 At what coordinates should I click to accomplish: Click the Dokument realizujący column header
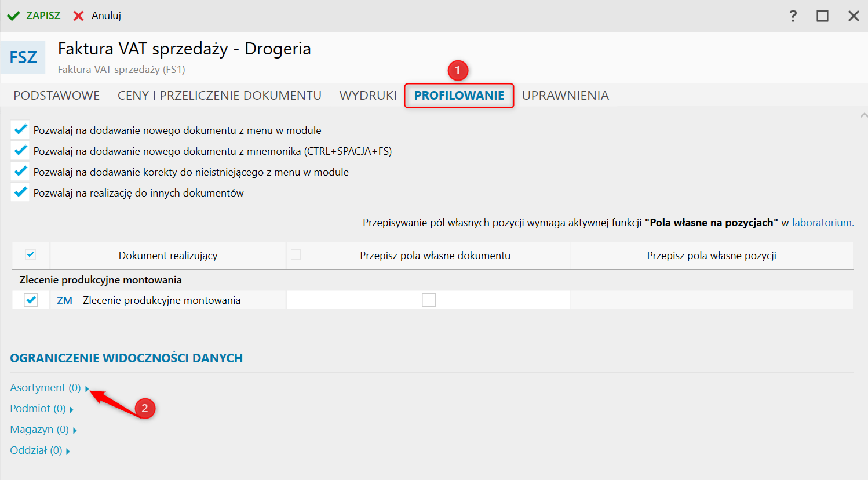[x=168, y=256]
